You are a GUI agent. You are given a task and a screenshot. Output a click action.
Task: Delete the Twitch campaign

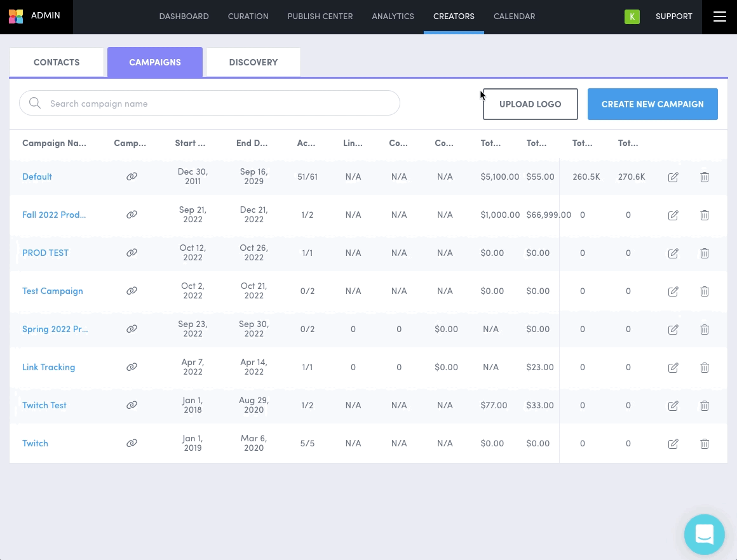(x=704, y=444)
